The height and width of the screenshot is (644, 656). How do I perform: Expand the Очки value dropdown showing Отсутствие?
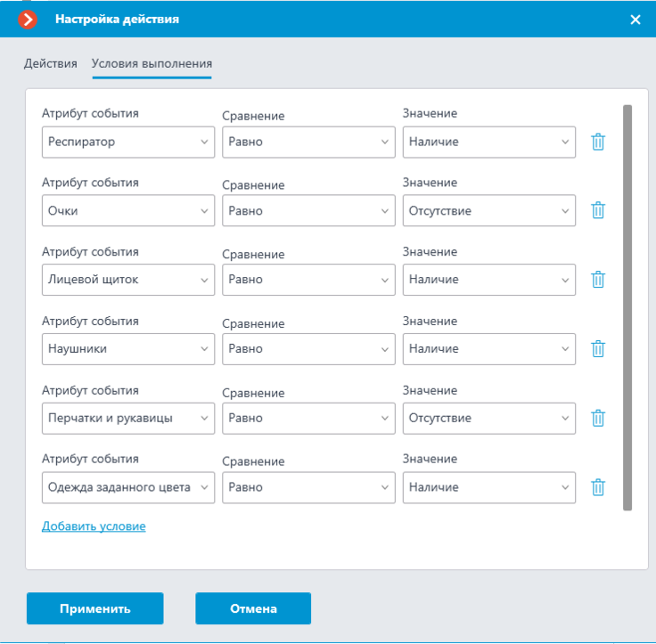[x=489, y=211]
